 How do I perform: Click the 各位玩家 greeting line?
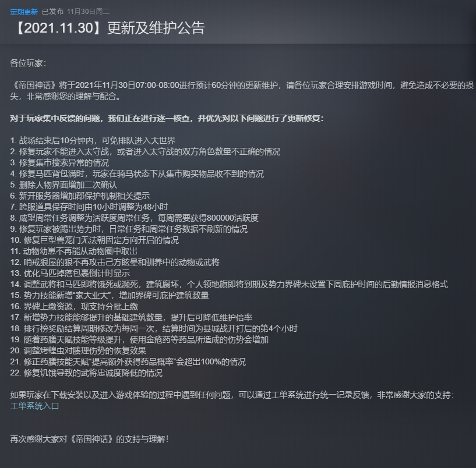tap(28, 63)
